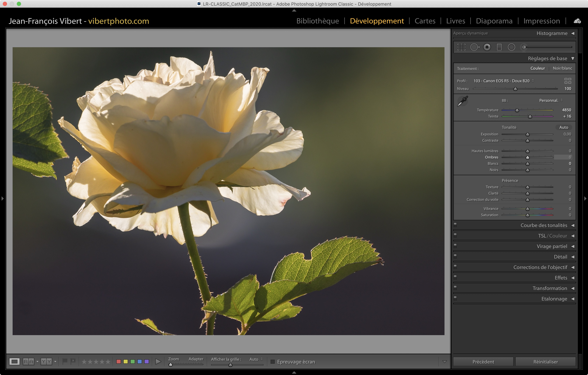Apply the red color label swatch
The height and width of the screenshot is (375, 588).
tap(119, 361)
